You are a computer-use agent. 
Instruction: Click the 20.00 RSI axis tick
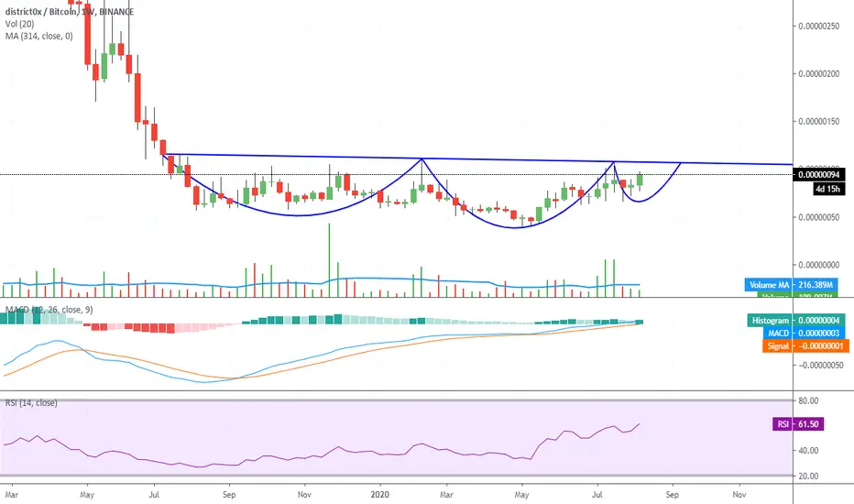pyautogui.click(x=808, y=476)
